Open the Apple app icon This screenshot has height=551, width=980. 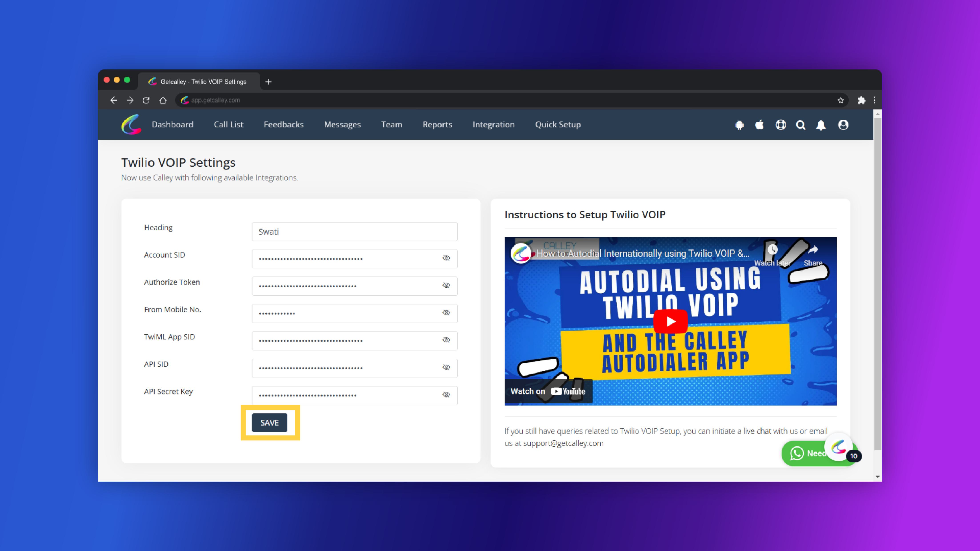759,125
